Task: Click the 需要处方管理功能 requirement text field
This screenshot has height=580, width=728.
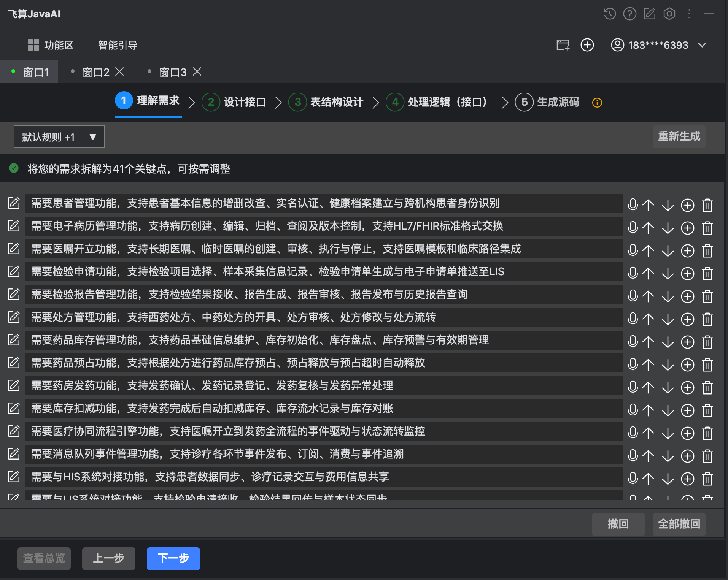Action: (x=324, y=317)
